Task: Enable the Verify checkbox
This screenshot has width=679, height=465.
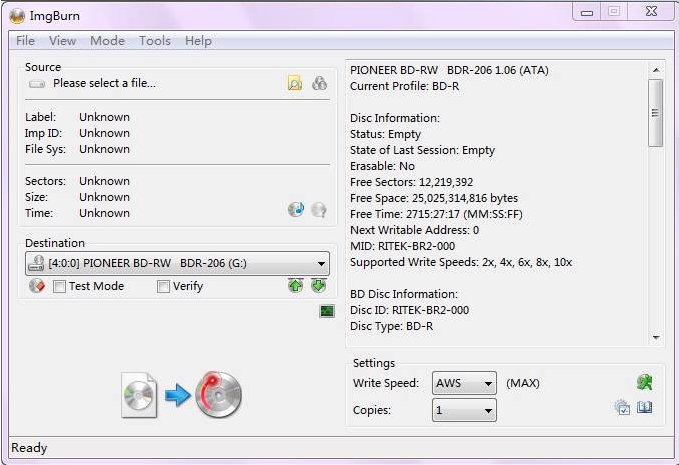Action: (163, 286)
